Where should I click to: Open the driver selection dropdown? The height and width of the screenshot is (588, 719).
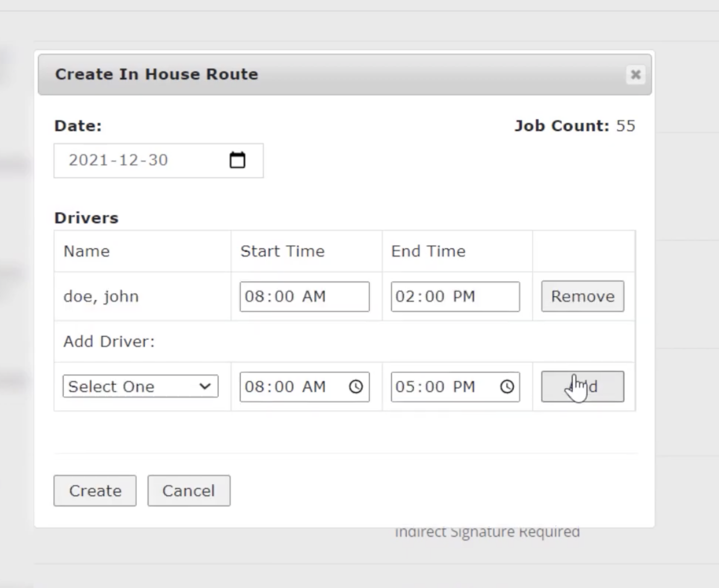click(x=140, y=386)
